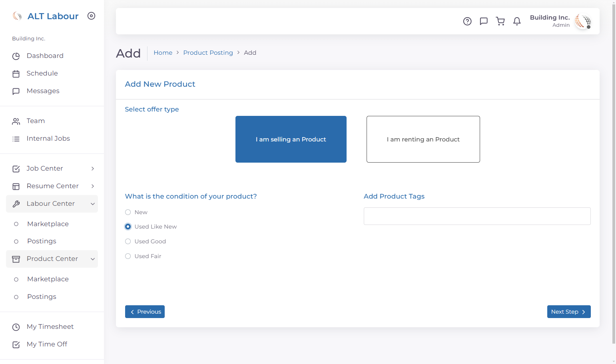Collapse the Product Center chevron

[x=93, y=259]
